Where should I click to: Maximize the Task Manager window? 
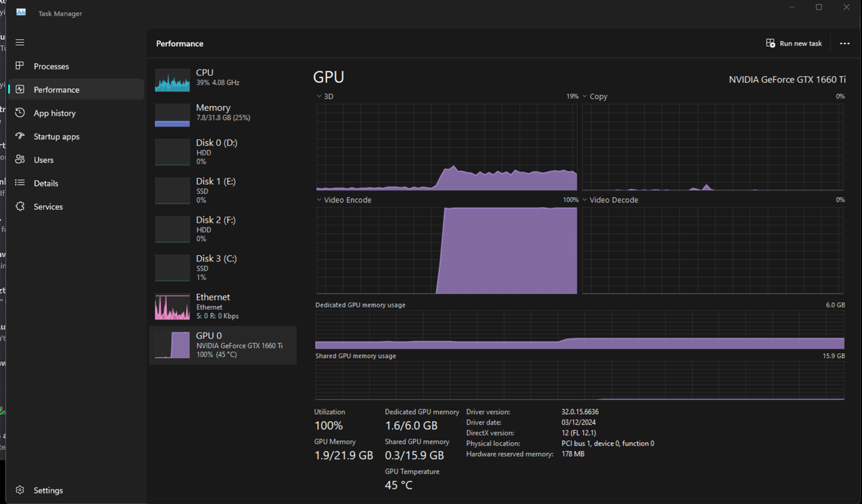(x=819, y=7)
